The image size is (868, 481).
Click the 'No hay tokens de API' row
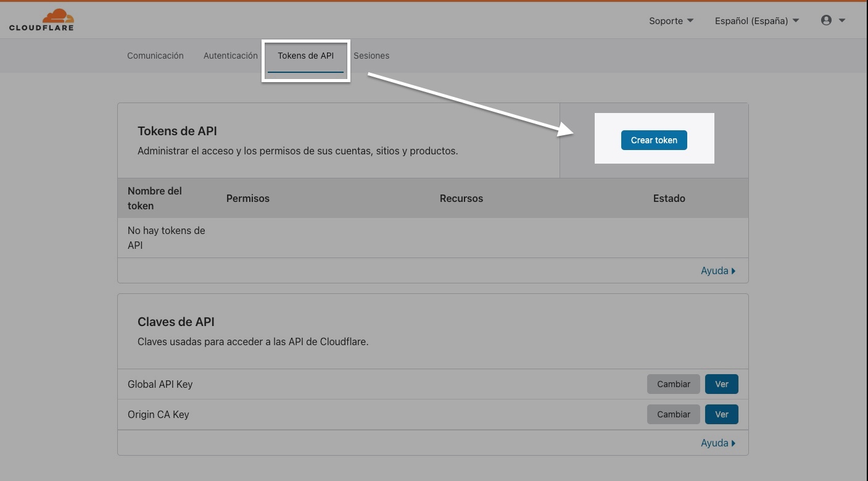tap(167, 238)
